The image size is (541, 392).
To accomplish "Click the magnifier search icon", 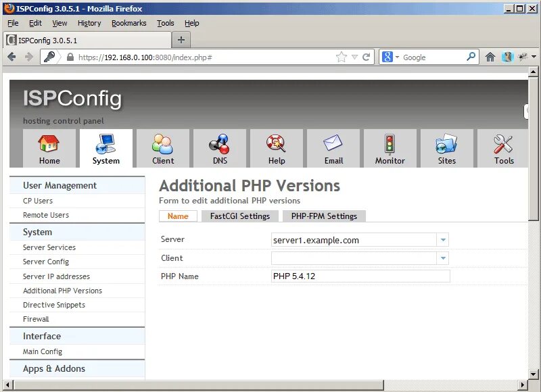I will tap(471, 57).
